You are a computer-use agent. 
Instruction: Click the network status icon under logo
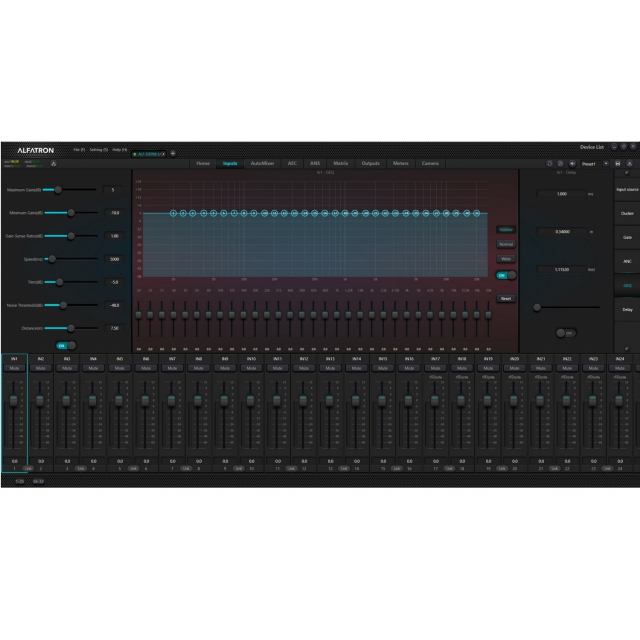point(52,163)
